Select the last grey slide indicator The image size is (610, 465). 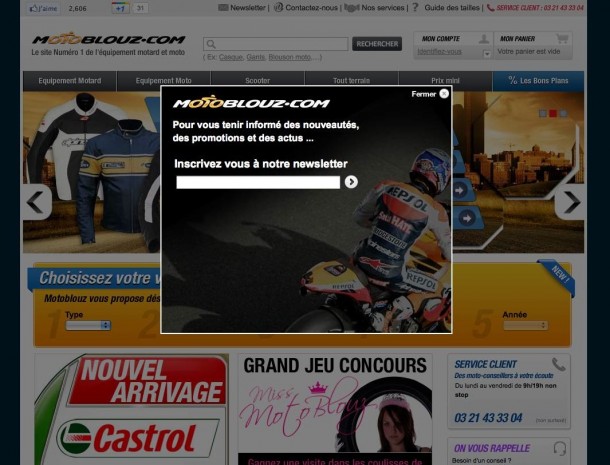click(563, 114)
